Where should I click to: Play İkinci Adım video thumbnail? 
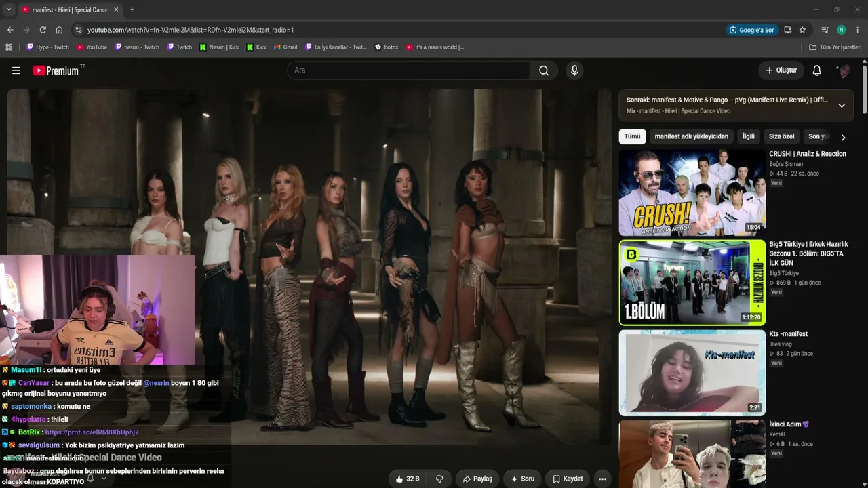(692, 454)
